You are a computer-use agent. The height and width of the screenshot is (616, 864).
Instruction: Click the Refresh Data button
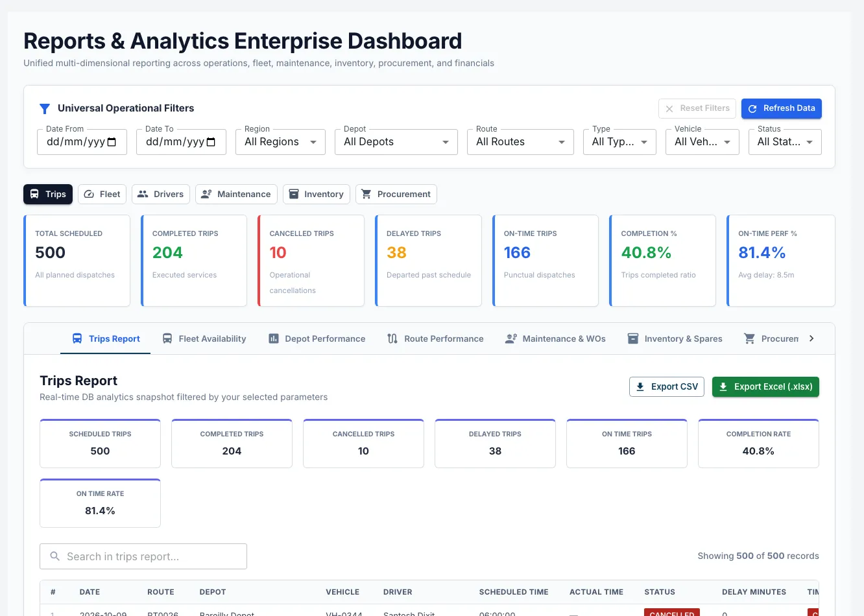tap(782, 109)
